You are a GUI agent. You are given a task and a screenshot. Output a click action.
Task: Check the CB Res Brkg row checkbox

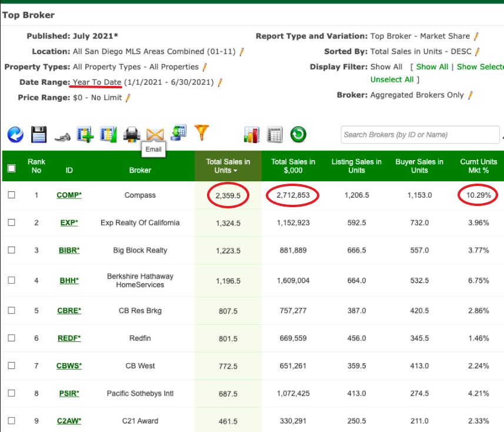pyautogui.click(x=12, y=310)
